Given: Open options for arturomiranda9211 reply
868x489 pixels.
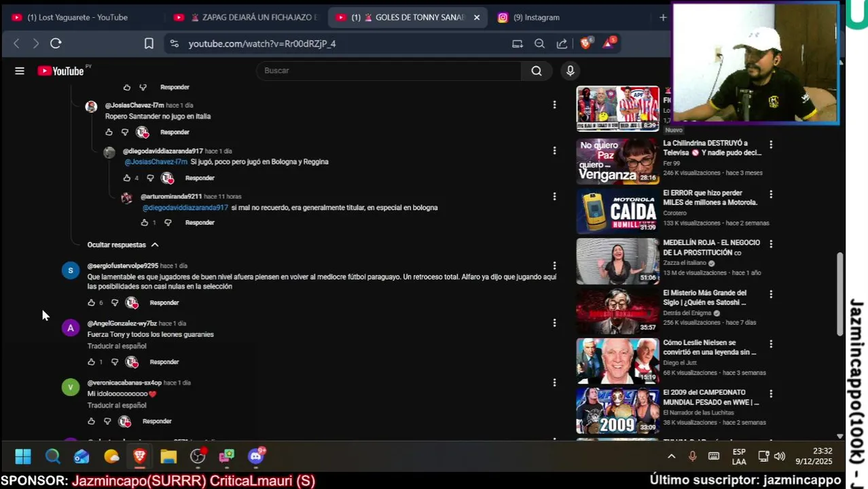Looking at the screenshot, I should 554,196.
